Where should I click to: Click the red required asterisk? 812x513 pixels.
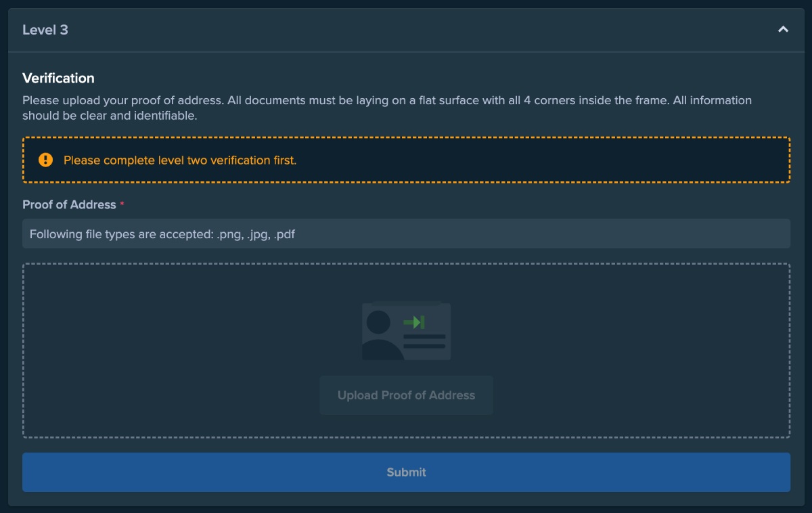(x=122, y=204)
